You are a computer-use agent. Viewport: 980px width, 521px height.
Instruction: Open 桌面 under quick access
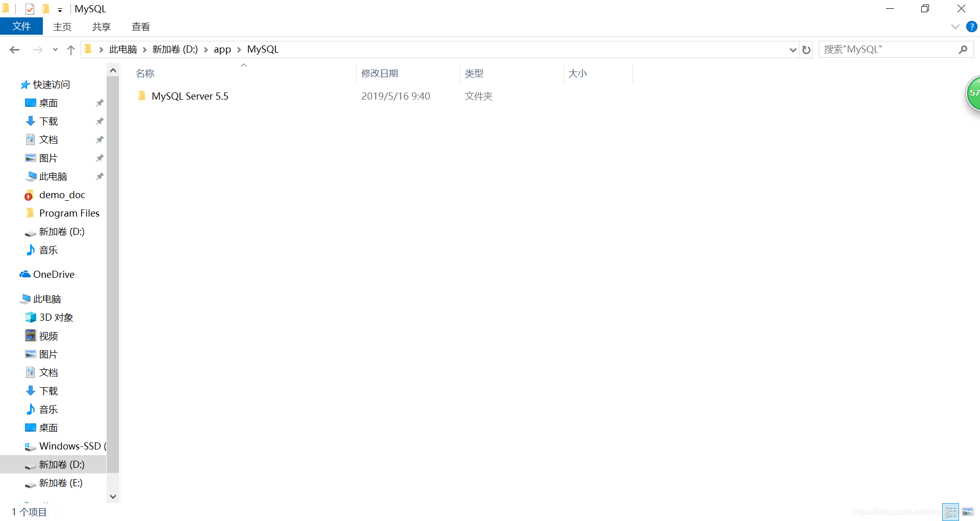click(x=48, y=103)
